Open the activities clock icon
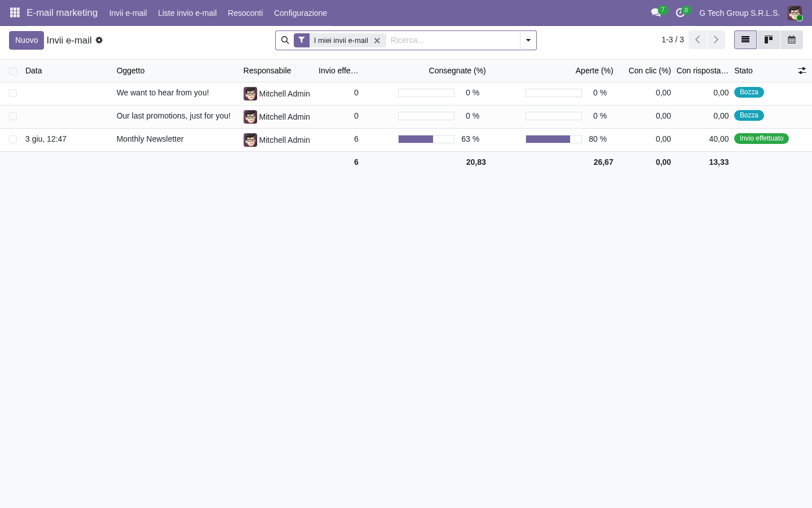The height and width of the screenshot is (508, 812). pyautogui.click(x=680, y=12)
